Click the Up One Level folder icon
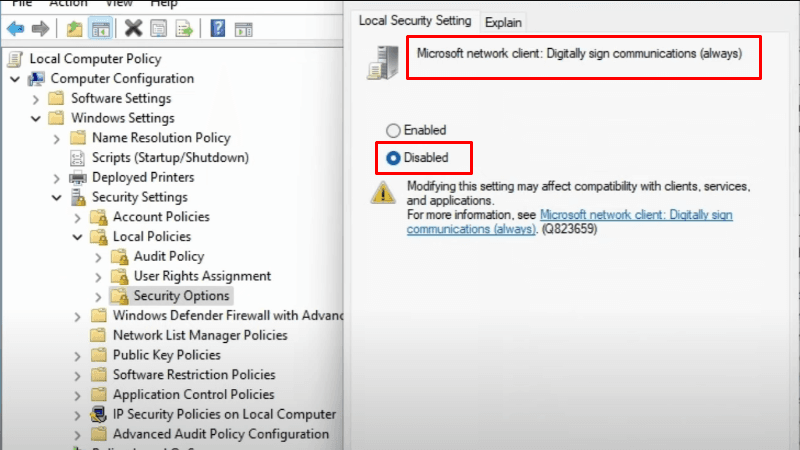 [x=74, y=27]
